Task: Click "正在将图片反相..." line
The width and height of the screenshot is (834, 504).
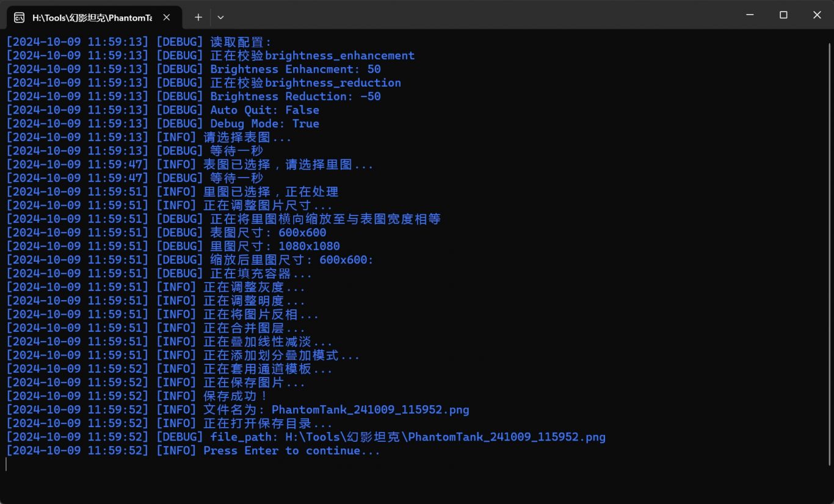Action: tap(162, 315)
